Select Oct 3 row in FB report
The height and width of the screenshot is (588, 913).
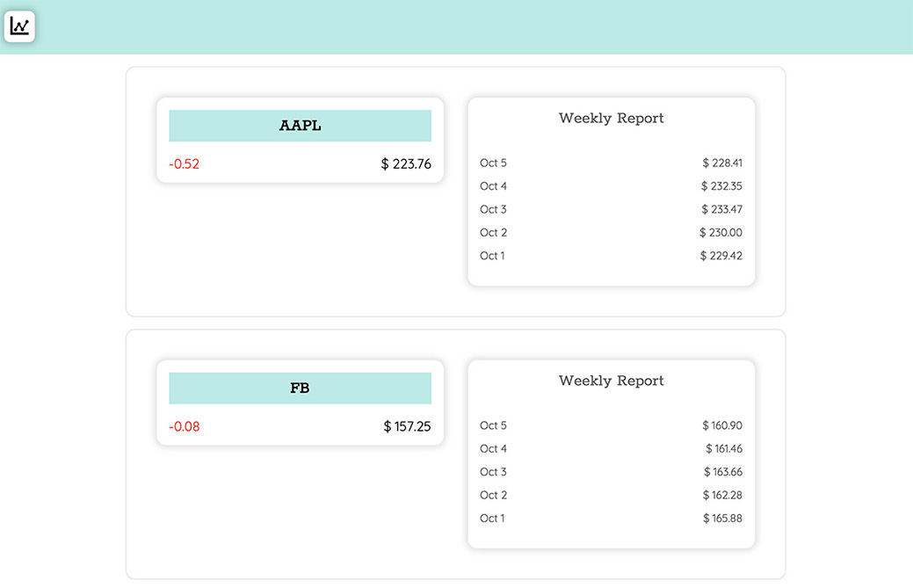pos(611,472)
